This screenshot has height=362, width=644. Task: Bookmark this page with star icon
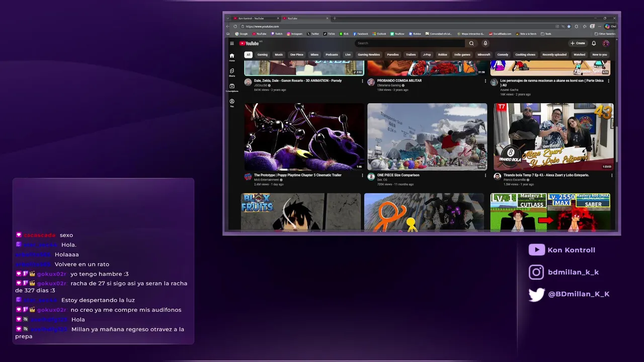pos(569,26)
